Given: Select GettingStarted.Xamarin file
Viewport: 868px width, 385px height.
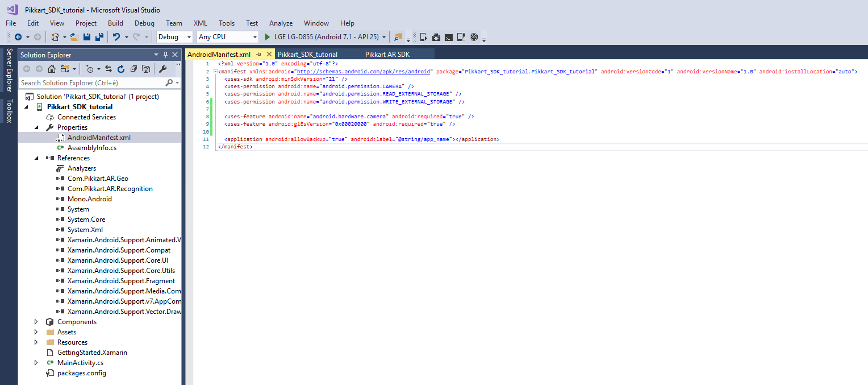Looking at the screenshot, I should coord(92,353).
